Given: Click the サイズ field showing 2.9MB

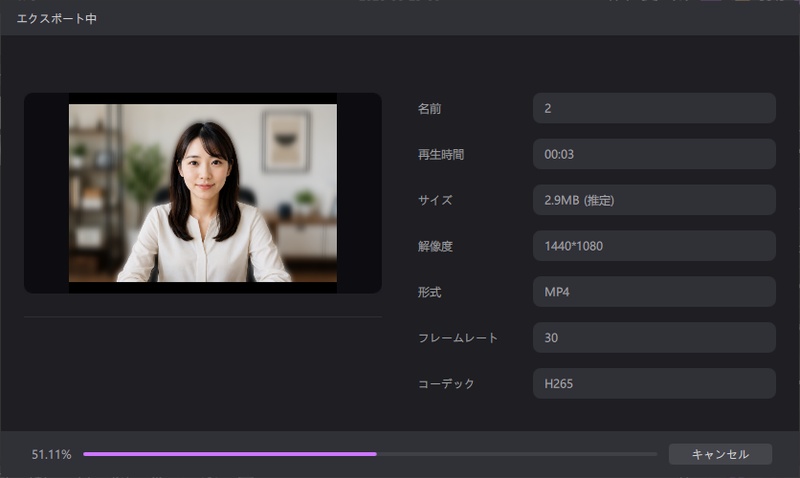Looking at the screenshot, I should point(654,200).
